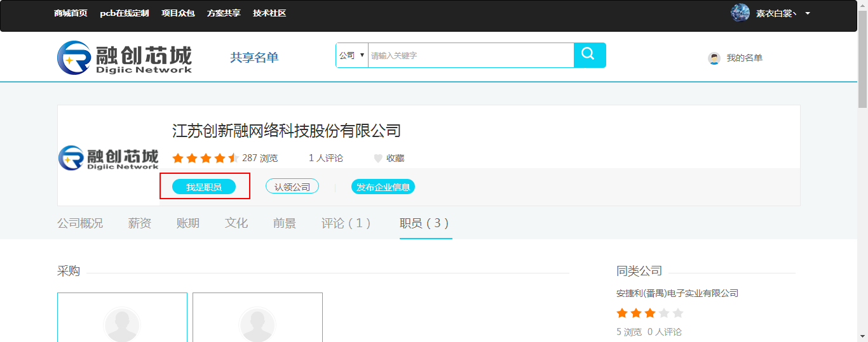868x342 pixels.
Task: Click the 请输入关键字 search input field
Action: (471, 55)
